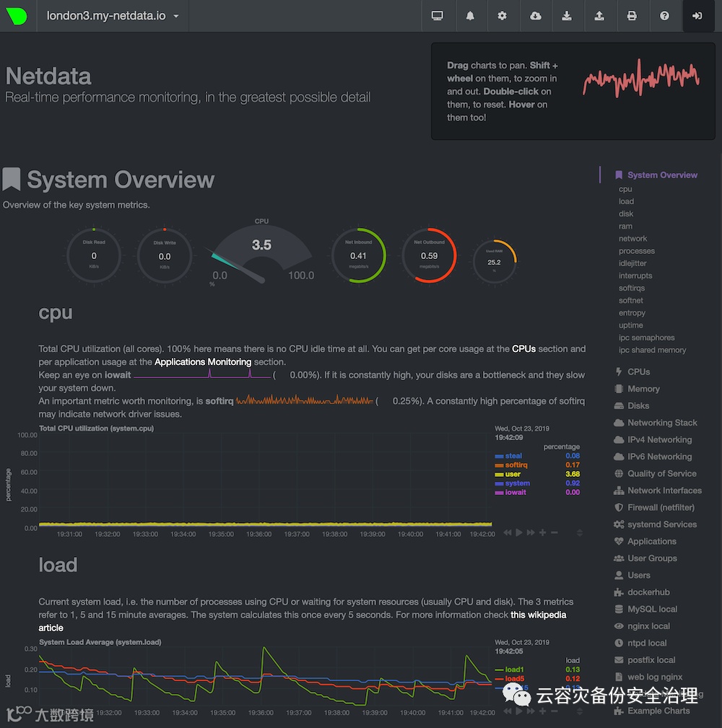722x728 pixels.
Task: Click the sign-in arrow icon
Action: [697, 16]
